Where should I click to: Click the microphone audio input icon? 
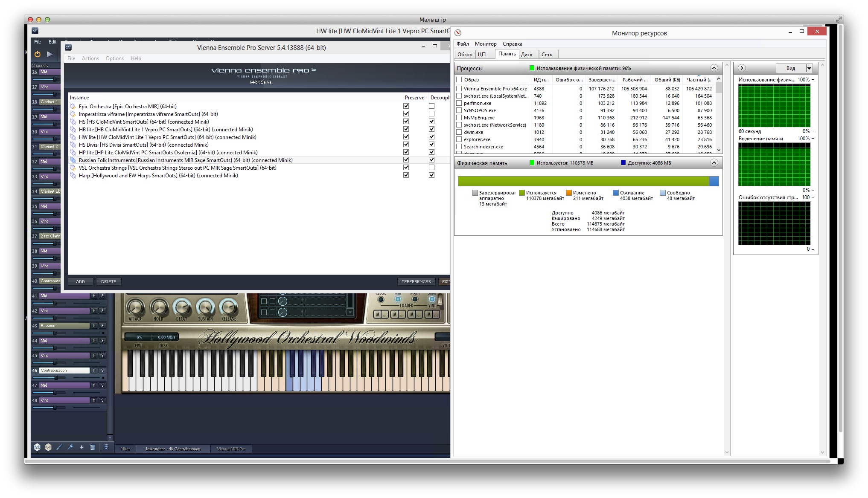(x=70, y=447)
